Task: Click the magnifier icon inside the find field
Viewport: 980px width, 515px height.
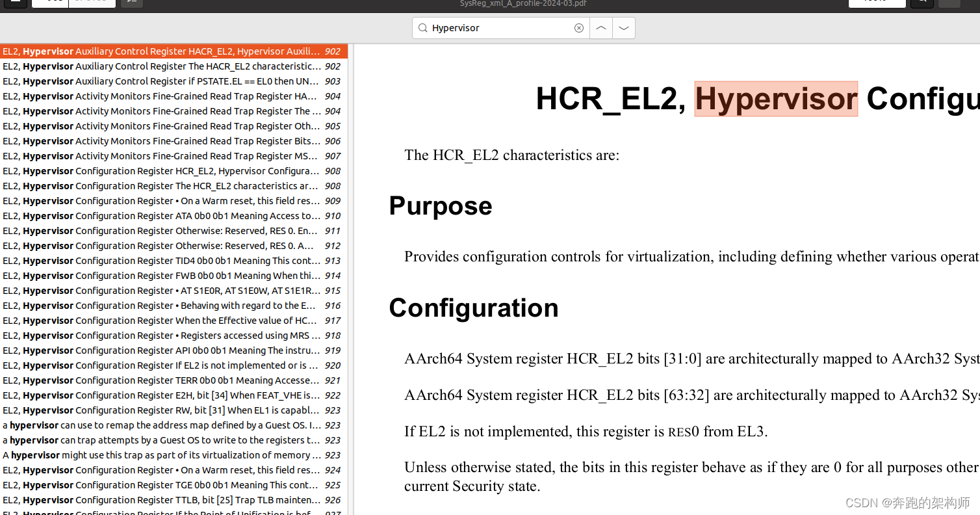Action: pos(422,27)
